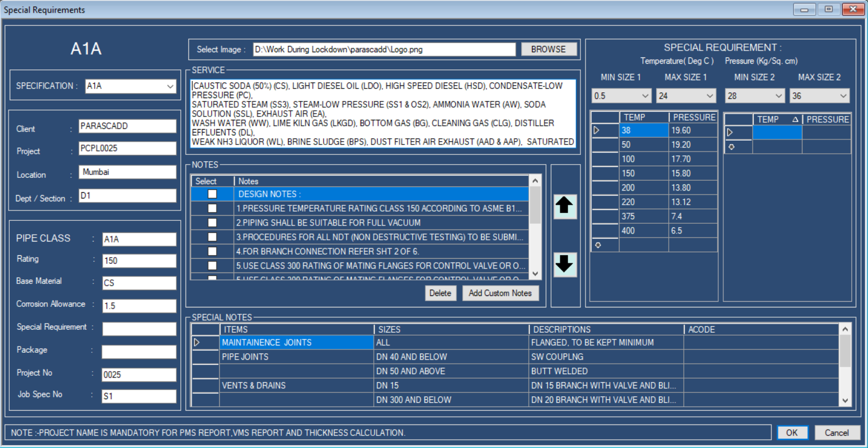The height and width of the screenshot is (448, 868).
Task: Click the DESCRIPTIONS column header
Action: pos(606,330)
